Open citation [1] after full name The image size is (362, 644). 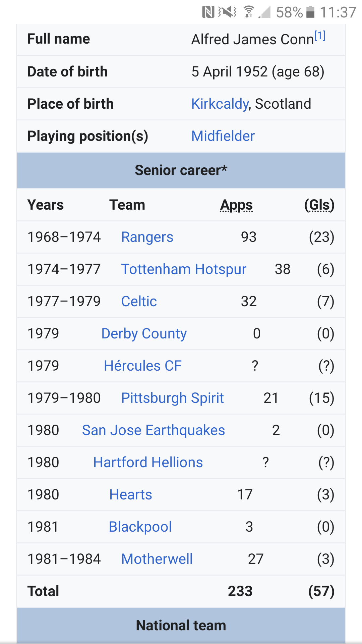(320, 36)
